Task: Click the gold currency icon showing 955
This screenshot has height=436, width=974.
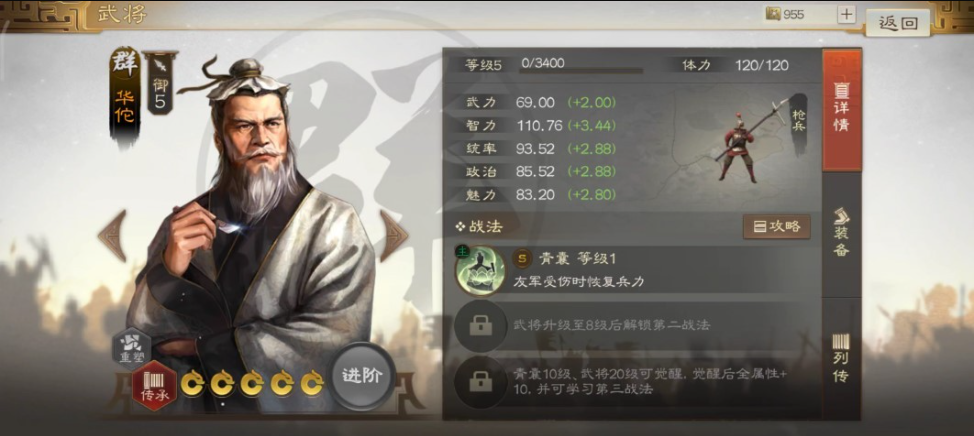Action: click(x=773, y=14)
